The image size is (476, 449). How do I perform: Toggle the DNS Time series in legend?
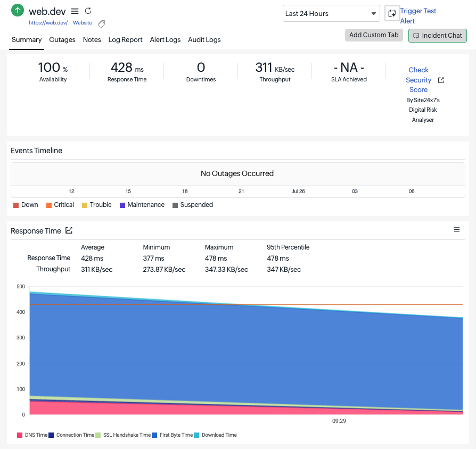(x=32, y=435)
